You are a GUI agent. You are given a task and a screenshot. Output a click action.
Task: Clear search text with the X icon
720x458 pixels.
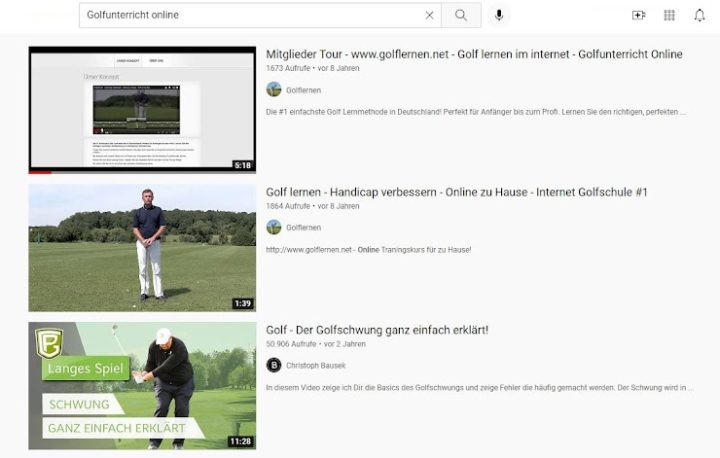tap(430, 15)
